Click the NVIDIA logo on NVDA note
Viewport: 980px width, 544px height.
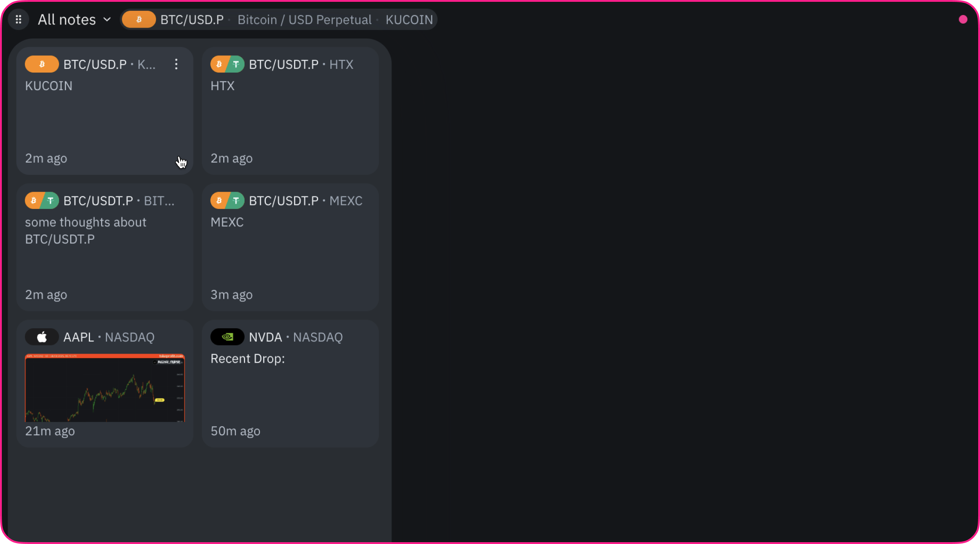coord(227,337)
